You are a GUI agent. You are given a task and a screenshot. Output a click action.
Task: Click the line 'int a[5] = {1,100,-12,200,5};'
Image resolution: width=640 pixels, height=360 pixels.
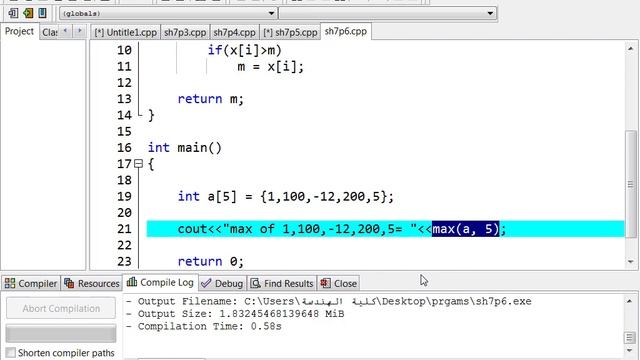click(285, 197)
